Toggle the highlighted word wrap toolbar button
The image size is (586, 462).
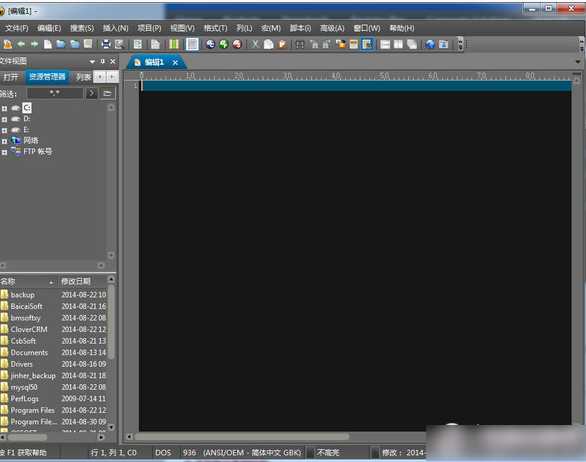192,44
